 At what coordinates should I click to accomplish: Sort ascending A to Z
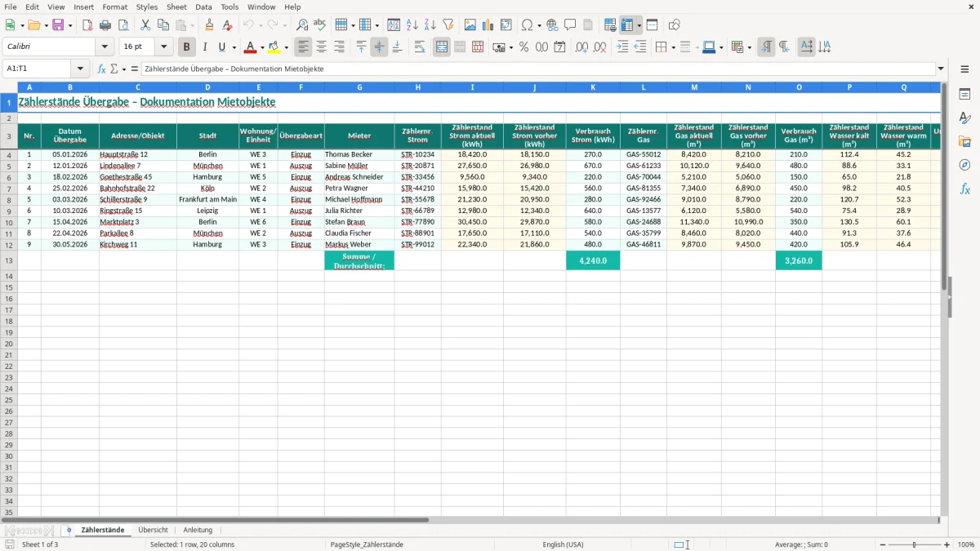pyautogui.click(x=412, y=24)
